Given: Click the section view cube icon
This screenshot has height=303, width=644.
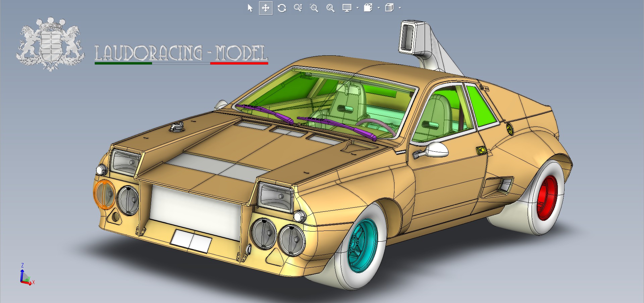Looking at the screenshot, I should 368,8.
